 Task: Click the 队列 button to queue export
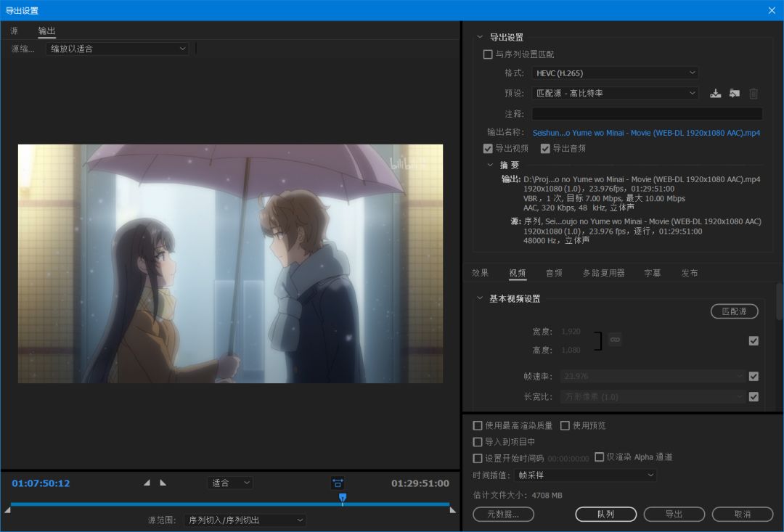coord(605,513)
